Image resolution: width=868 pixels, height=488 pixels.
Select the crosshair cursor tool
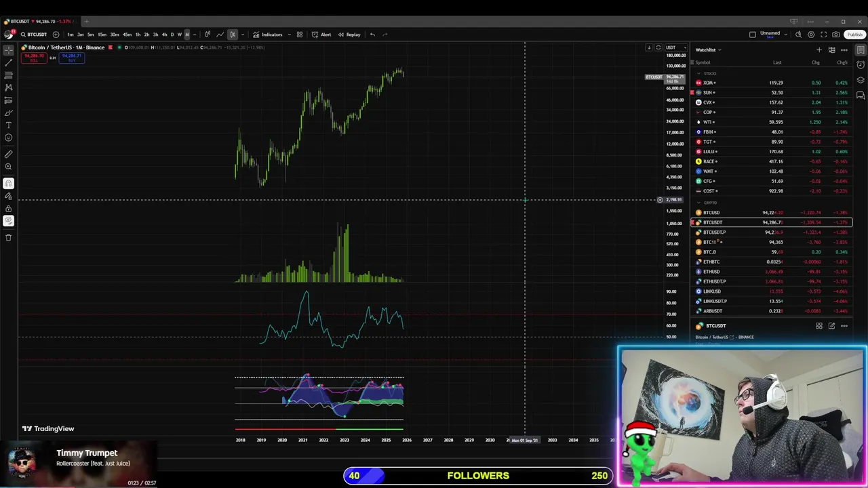click(x=8, y=49)
